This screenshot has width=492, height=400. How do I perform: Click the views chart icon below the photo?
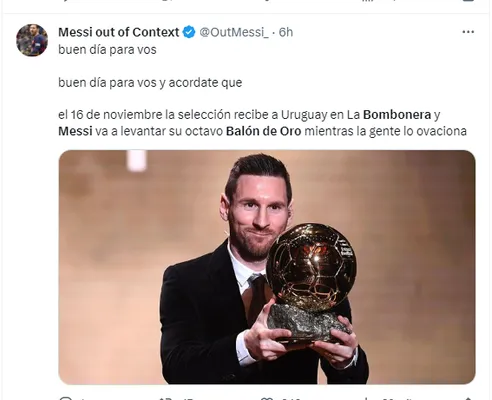tap(366, 398)
